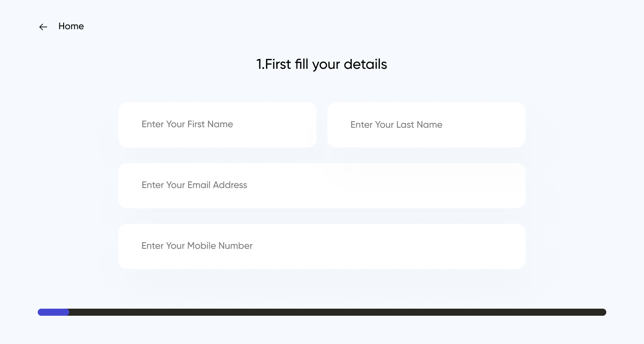Click the 'Enter Your Email Address' placeholder text
This screenshot has height=344, width=644.
(194, 185)
